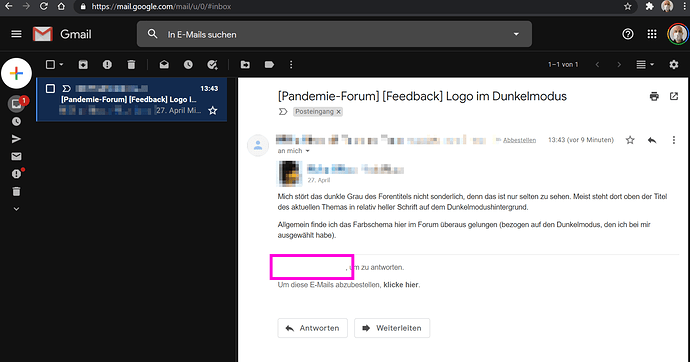This screenshot has height=362, width=690.
Task: Click the search magnifier icon
Action: click(152, 34)
